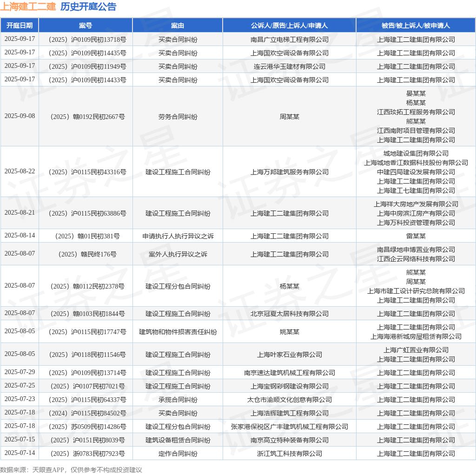The image size is (476, 474).
Task: Click plaintiff 上海万邦建筑服务有限公司
Action: tap(289, 172)
